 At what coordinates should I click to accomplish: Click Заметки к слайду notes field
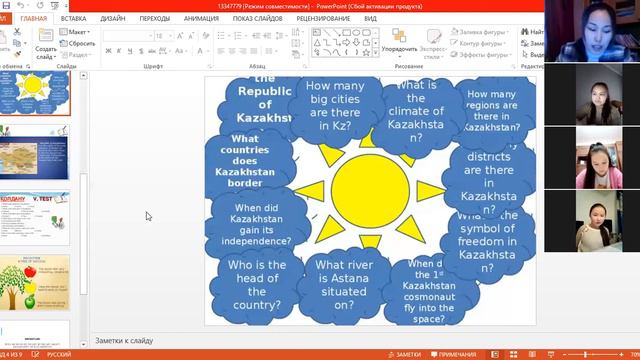(124, 340)
